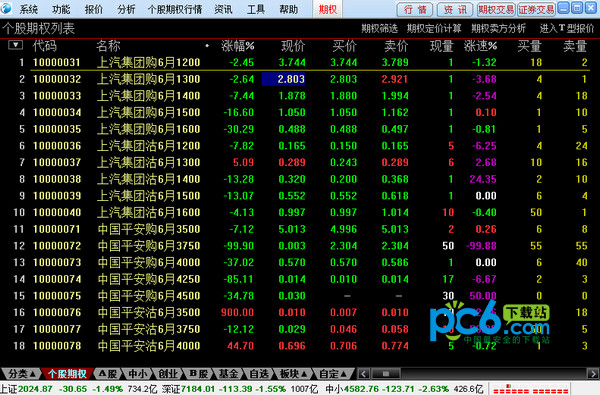The image size is (600, 395).
Task: Click horizontal scrollbar right arrow
Action: pyautogui.click(x=592, y=373)
